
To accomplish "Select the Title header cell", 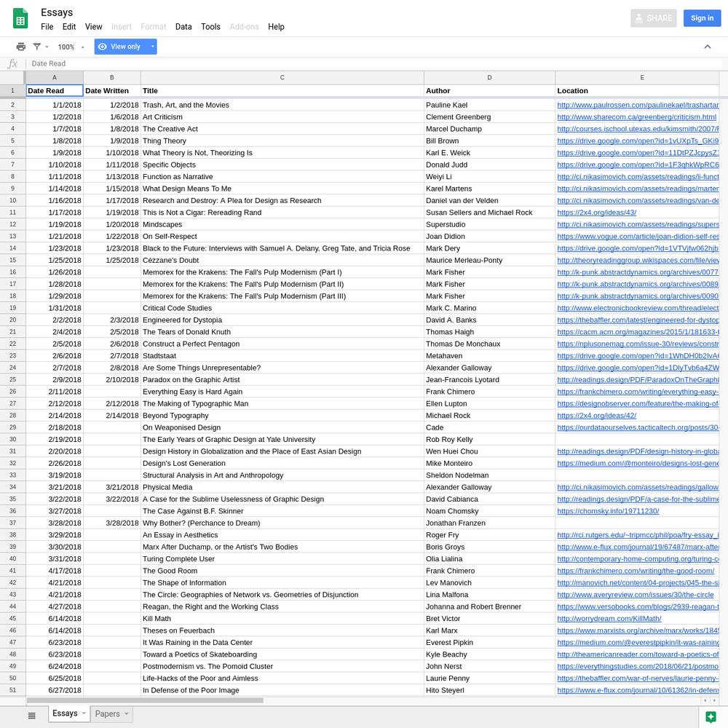I will click(282, 90).
